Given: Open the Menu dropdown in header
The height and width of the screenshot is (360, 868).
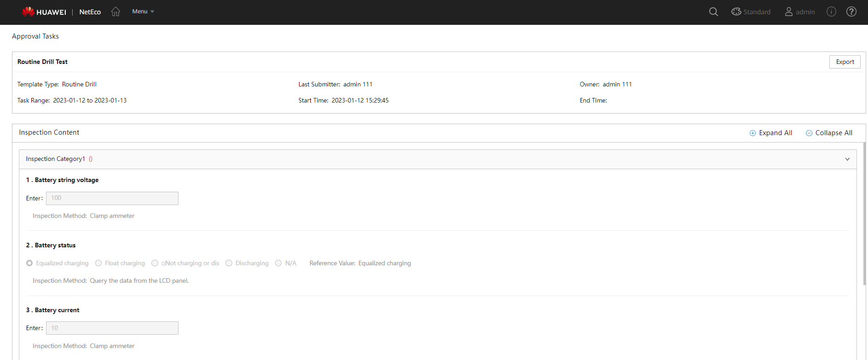Looking at the screenshot, I should pos(143,11).
